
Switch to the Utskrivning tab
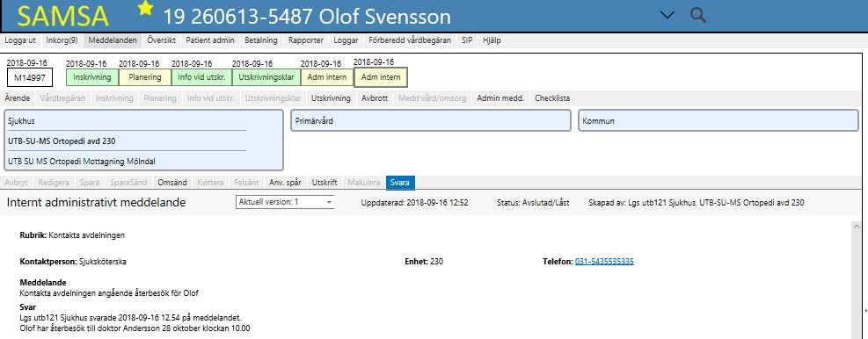[331, 98]
